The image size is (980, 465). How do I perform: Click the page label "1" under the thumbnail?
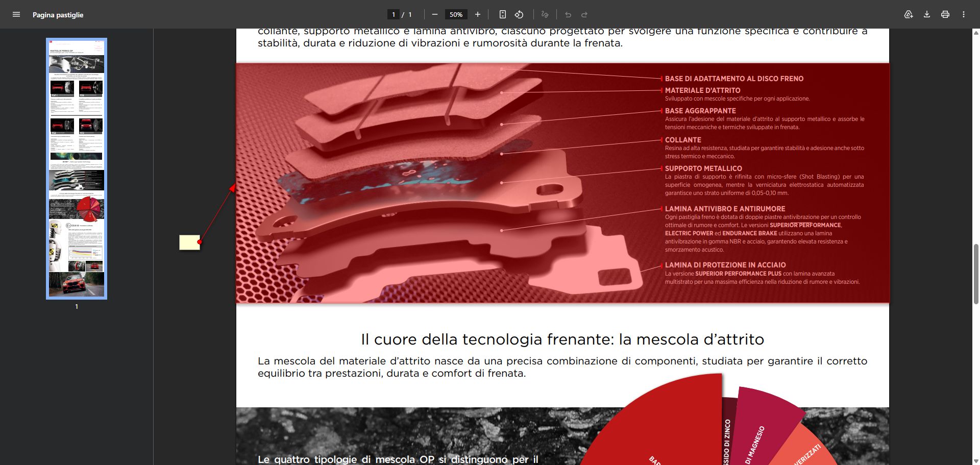pos(77,307)
